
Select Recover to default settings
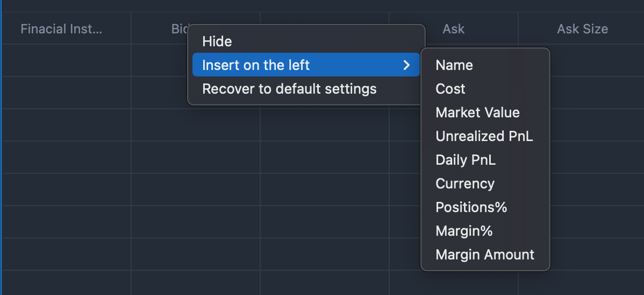(306, 88)
